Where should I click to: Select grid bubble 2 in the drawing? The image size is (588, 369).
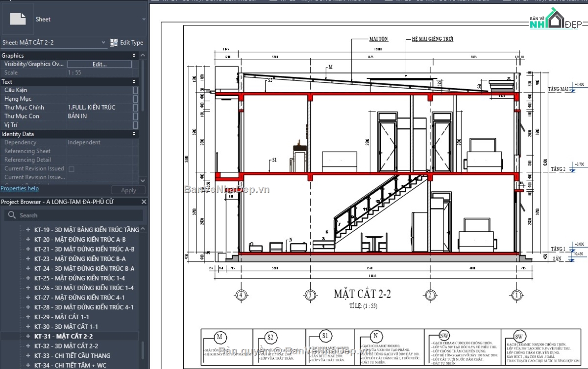point(429,295)
